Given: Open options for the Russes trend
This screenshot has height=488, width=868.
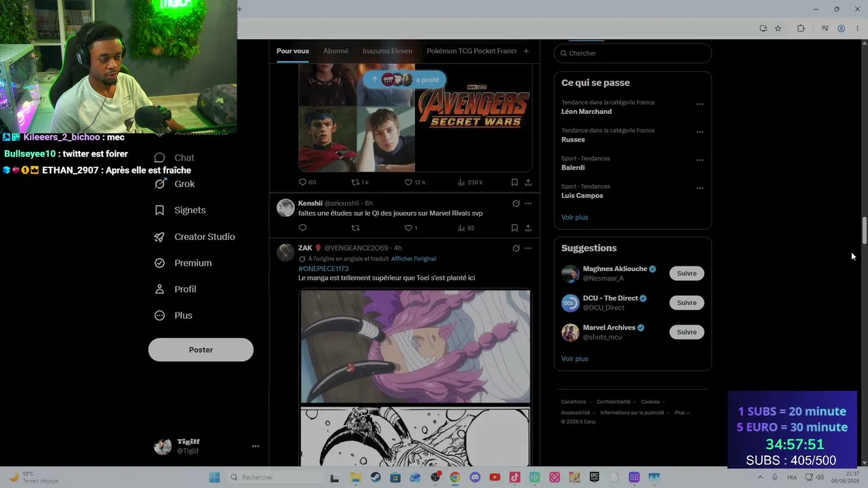Looking at the screenshot, I should click(700, 132).
